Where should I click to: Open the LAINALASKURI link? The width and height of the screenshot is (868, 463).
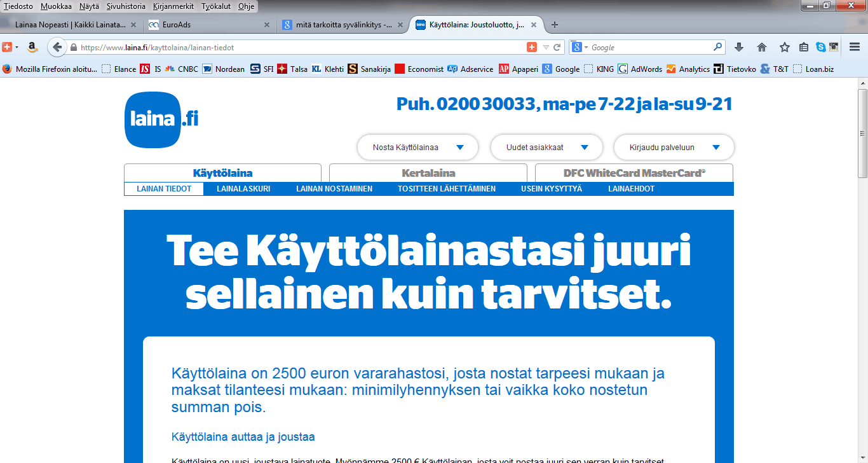click(x=243, y=189)
